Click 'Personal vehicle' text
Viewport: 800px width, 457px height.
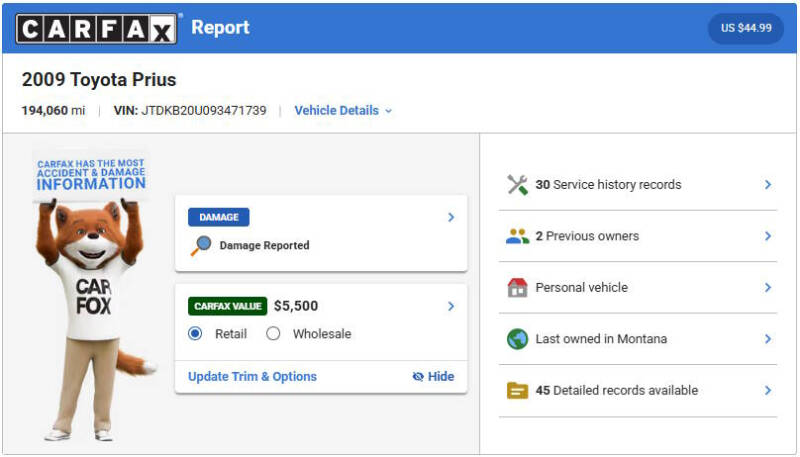[581, 288]
